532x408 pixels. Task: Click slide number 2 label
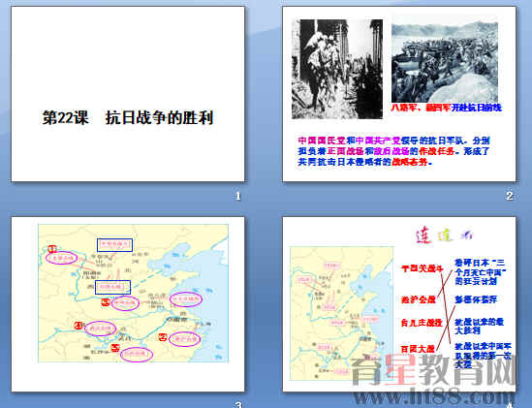click(x=509, y=196)
